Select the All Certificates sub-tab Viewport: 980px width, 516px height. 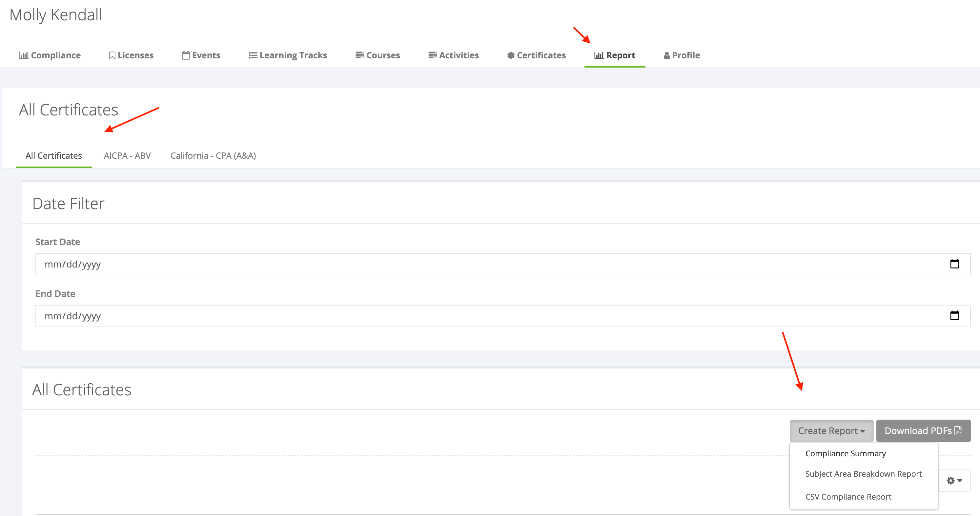tap(54, 155)
